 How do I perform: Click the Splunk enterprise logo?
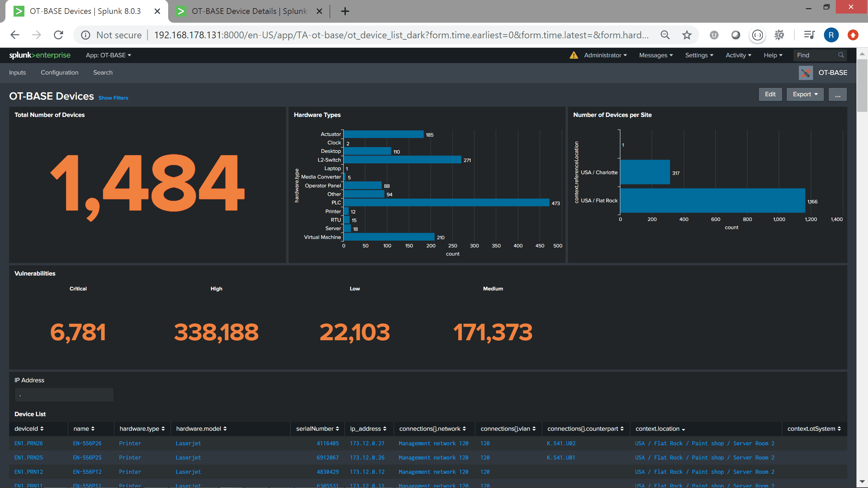(x=40, y=55)
